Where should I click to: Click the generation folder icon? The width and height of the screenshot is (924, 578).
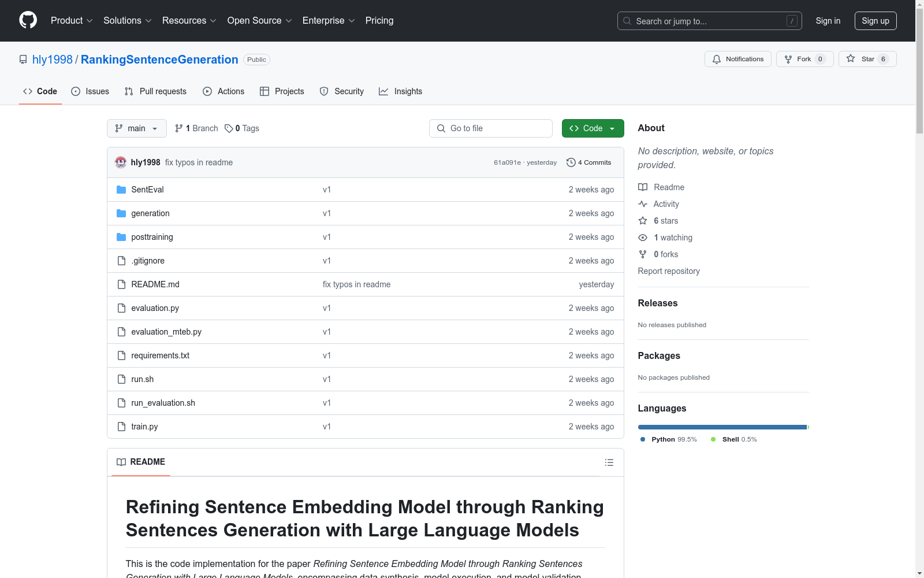pos(121,213)
